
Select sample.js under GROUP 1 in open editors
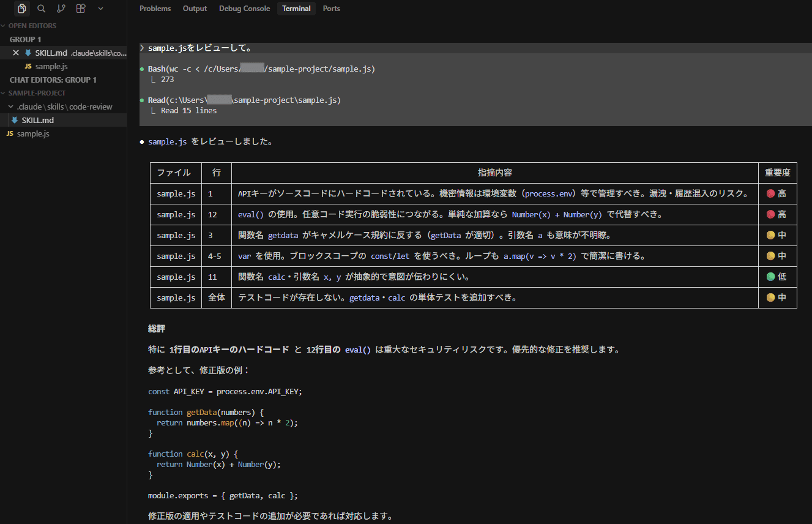(51, 66)
